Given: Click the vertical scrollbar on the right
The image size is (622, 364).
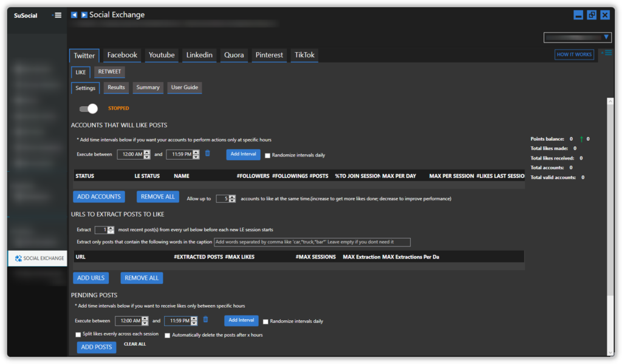Looking at the screenshot, I should [x=610, y=200].
